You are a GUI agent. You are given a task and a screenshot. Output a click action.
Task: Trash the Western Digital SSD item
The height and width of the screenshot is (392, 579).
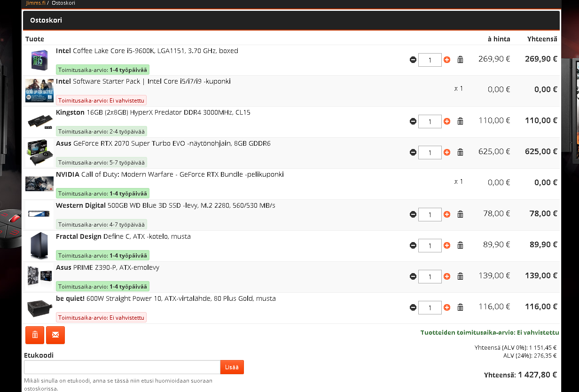click(x=460, y=214)
